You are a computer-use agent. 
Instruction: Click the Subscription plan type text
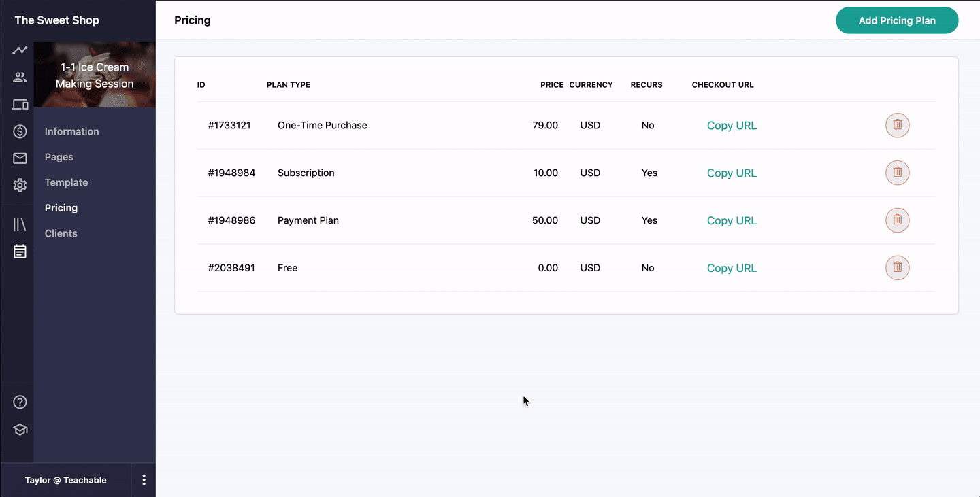pos(306,173)
